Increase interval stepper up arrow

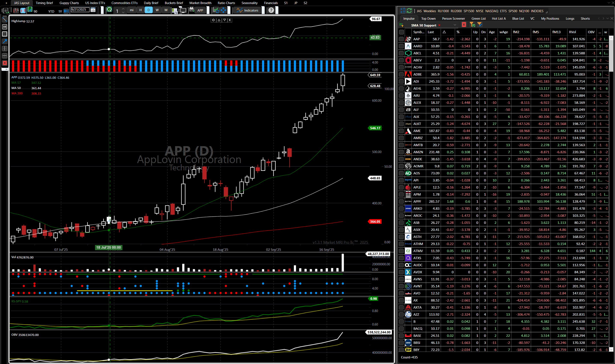click(123, 9)
